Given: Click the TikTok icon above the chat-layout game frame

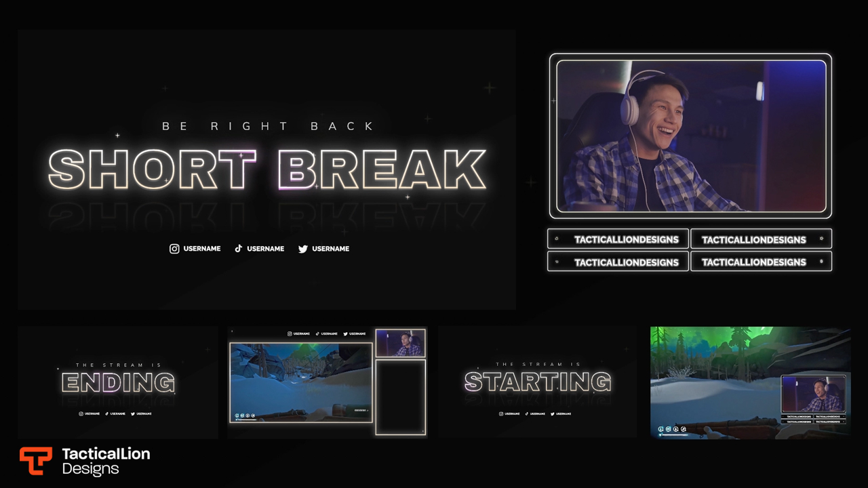Looking at the screenshot, I should point(317,333).
